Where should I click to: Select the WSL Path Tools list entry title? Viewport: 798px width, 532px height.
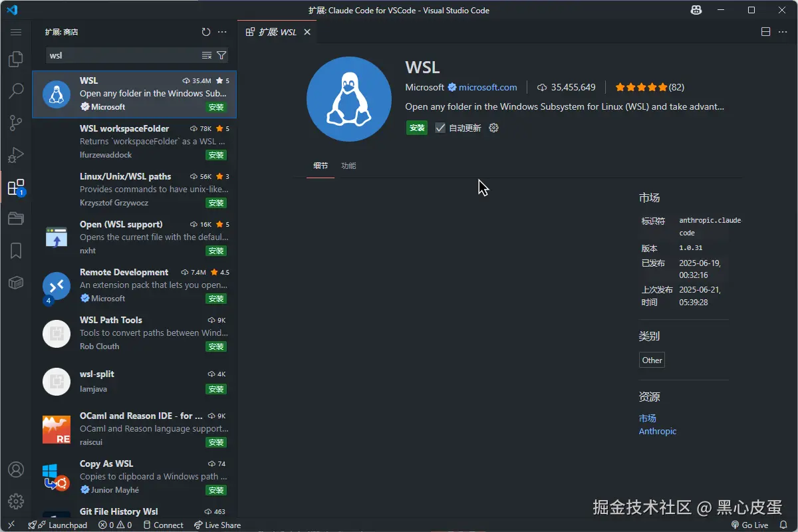click(110, 320)
